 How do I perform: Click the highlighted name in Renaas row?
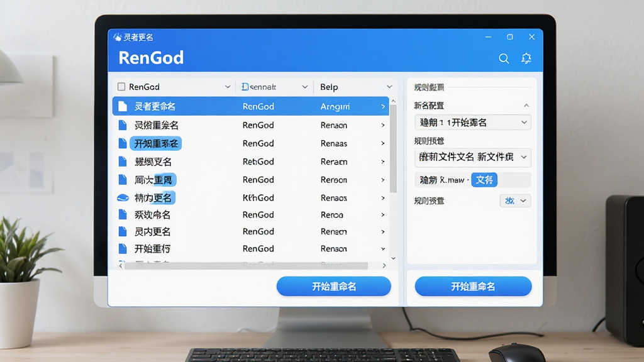pos(156,143)
